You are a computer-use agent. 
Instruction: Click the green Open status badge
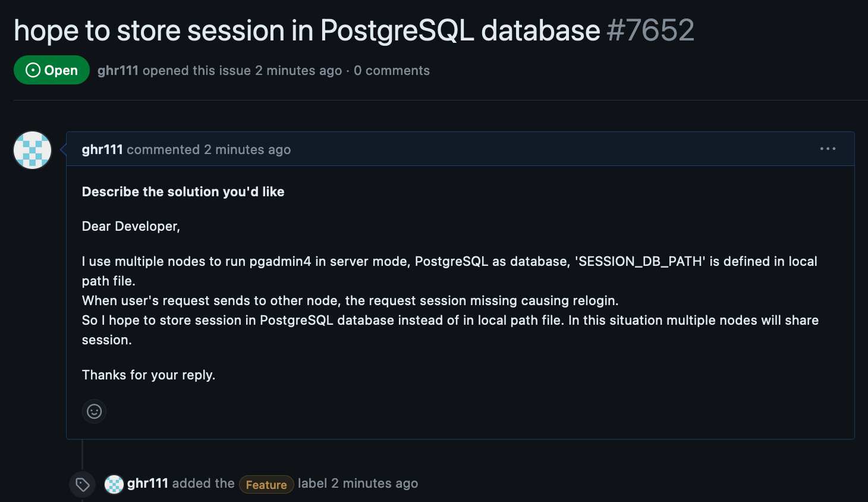tap(52, 70)
